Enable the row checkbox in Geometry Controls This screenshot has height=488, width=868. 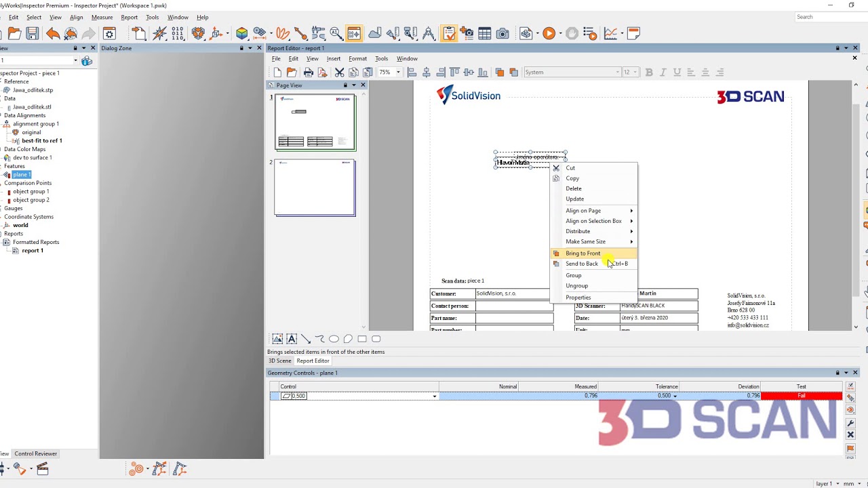[274, 395]
